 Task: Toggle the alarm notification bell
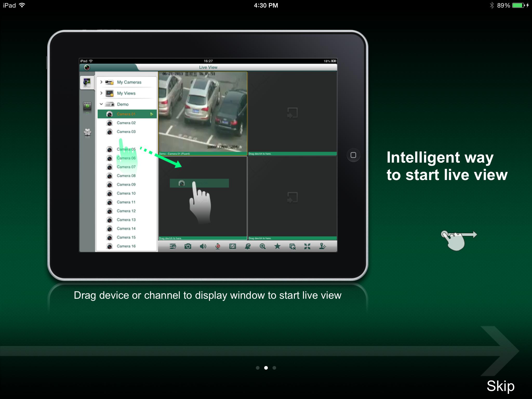pyautogui.click(x=248, y=247)
